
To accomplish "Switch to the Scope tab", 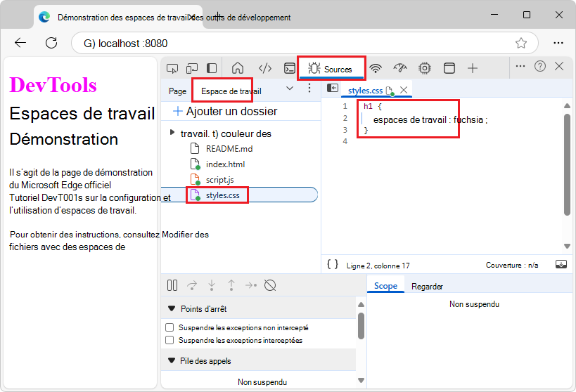I will [x=385, y=285].
